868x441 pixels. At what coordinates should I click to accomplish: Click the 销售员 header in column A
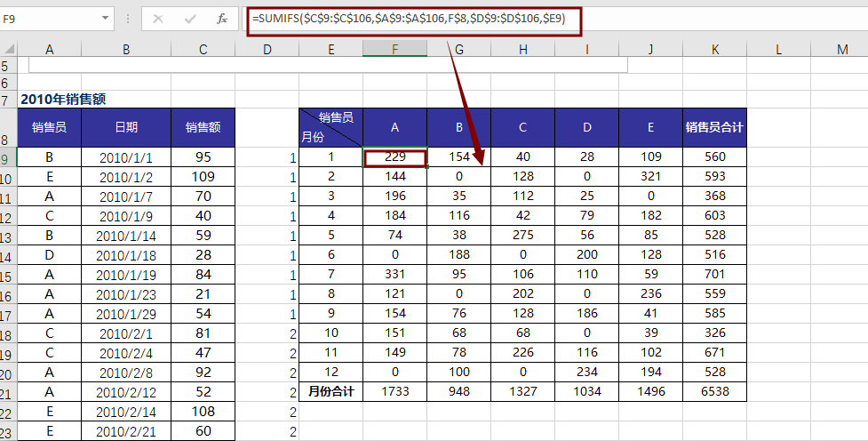[x=49, y=127]
